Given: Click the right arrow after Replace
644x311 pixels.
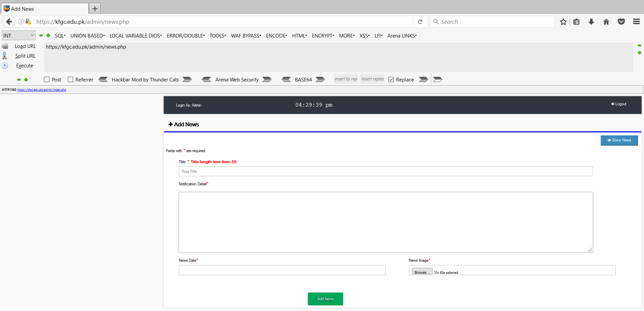Looking at the screenshot, I should [x=424, y=79].
